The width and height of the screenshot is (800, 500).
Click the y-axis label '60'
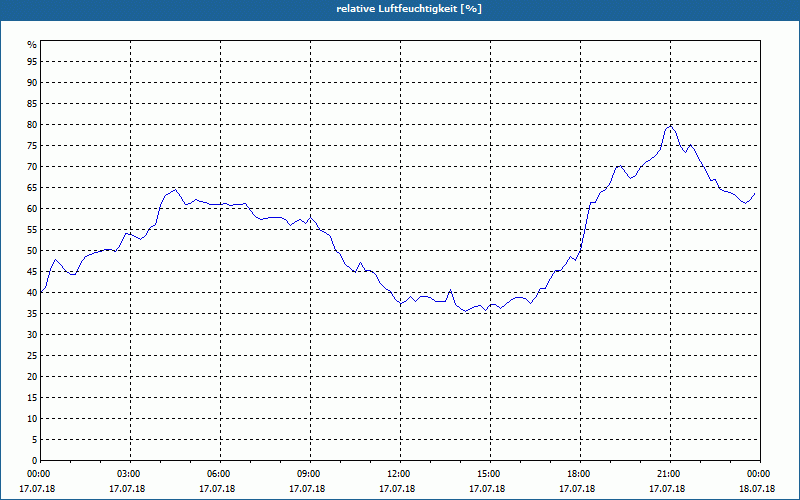[32, 209]
